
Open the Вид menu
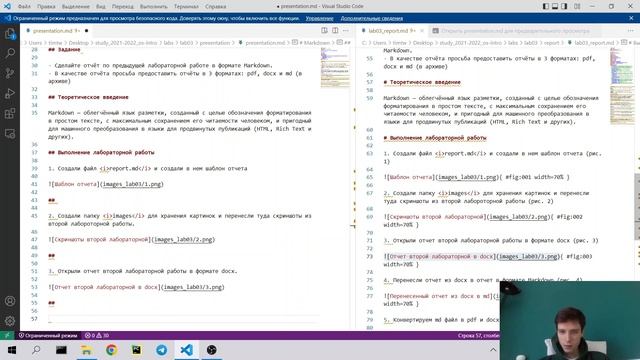click(x=101, y=7)
